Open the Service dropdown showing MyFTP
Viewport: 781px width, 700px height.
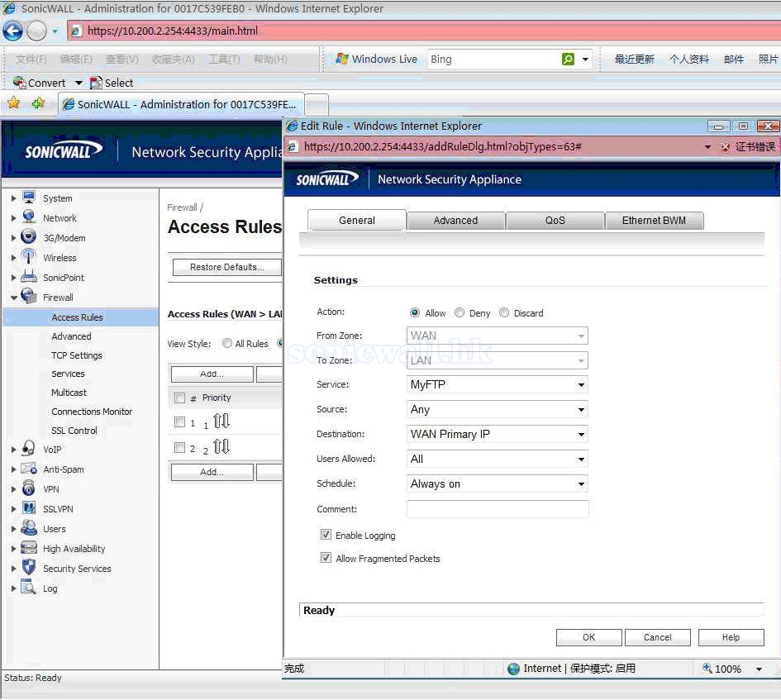[497, 384]
